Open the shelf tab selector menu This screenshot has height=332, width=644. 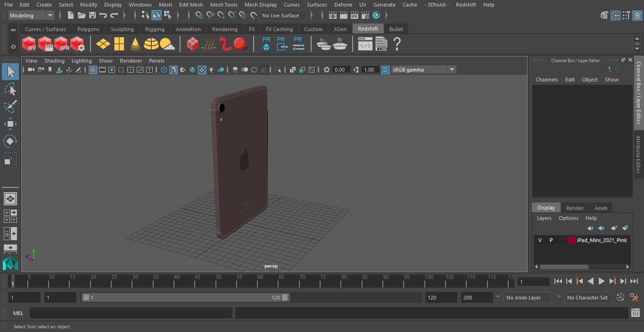[x=13, y=29]
